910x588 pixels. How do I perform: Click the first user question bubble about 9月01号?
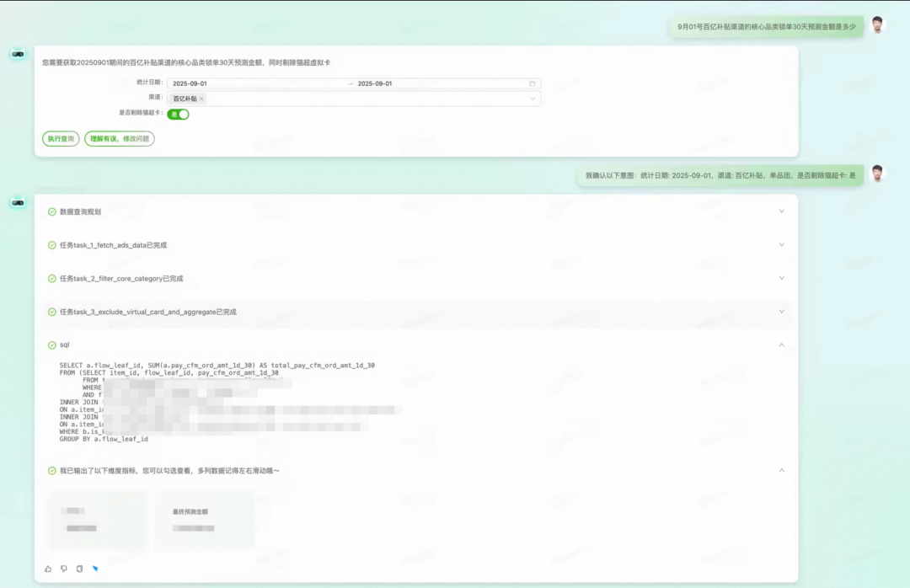767,27
